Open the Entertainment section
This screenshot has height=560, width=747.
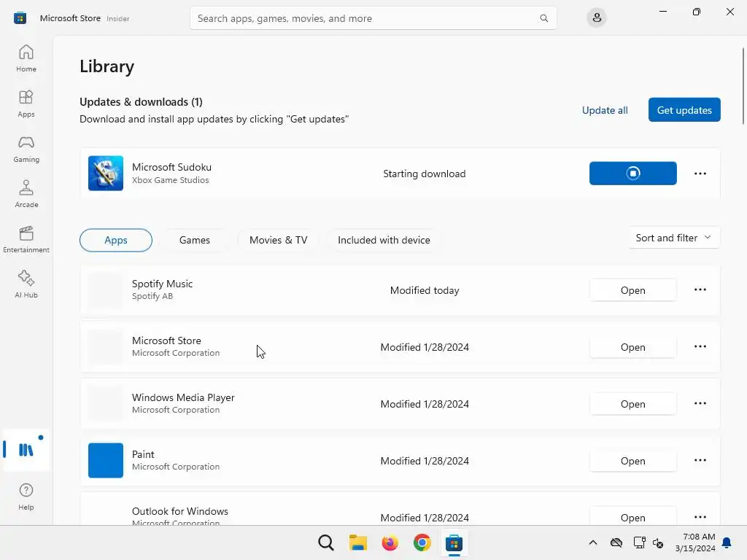click(x=26, y=239)
